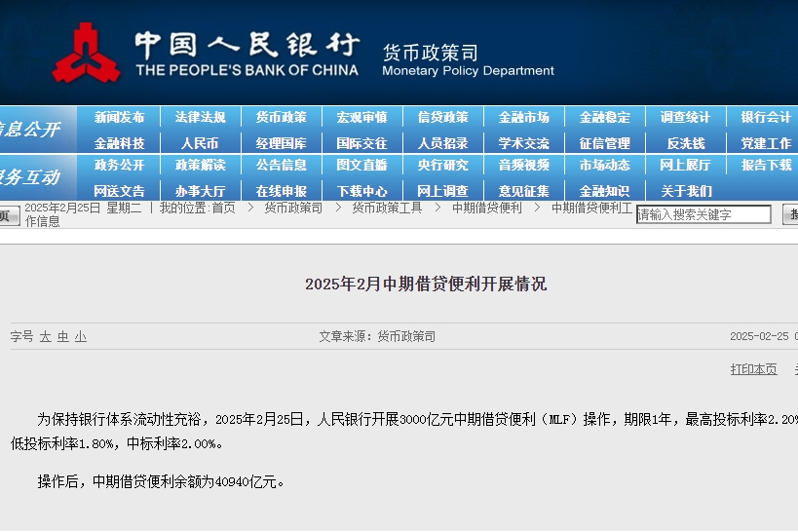Click the 信息公开 section header
Viewport: 798px width, 532px height.
click(x=30, y=129)
